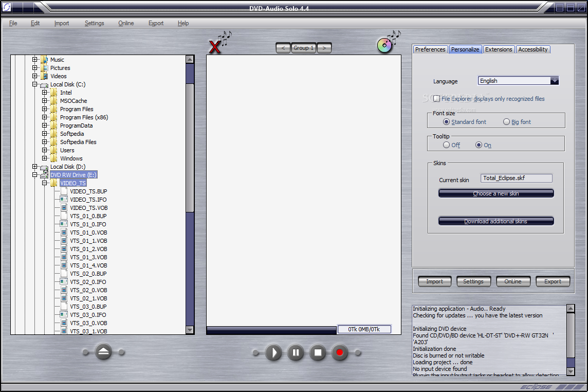Click the red X music notes delete icon

[x=220, y=42]
